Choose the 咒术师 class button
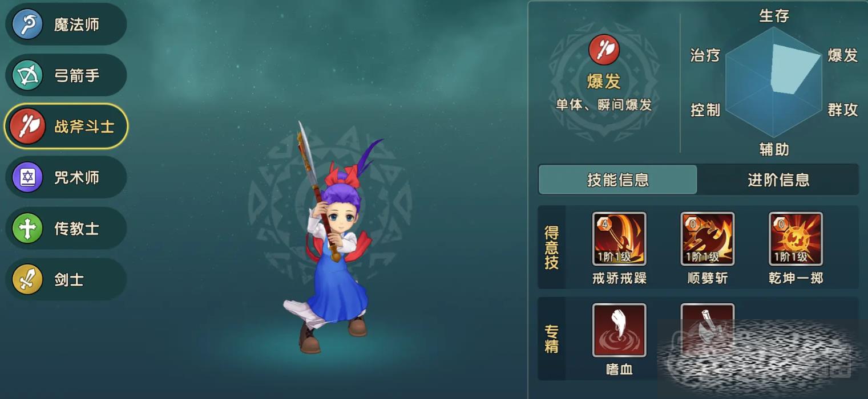 [66, 177]
